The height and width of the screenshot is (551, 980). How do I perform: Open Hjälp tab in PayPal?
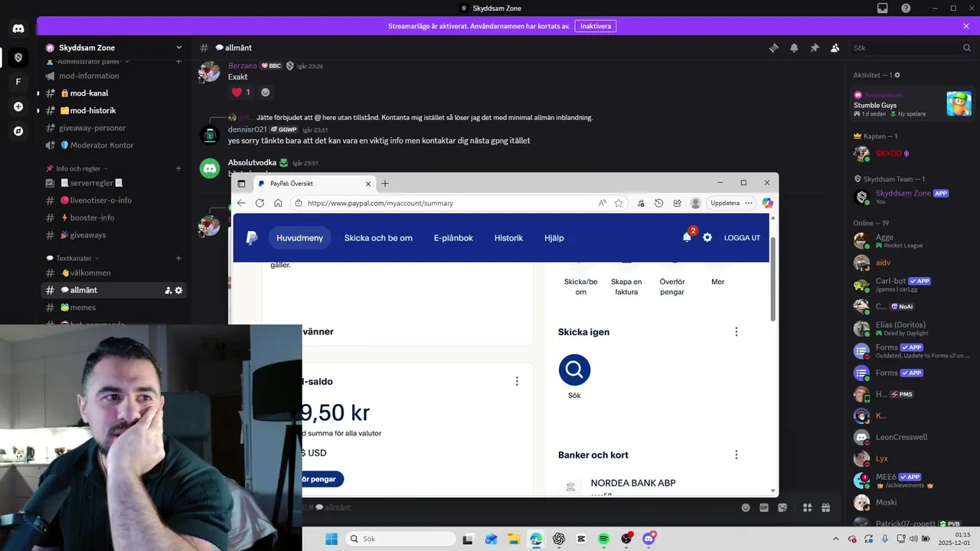[554, 238]
